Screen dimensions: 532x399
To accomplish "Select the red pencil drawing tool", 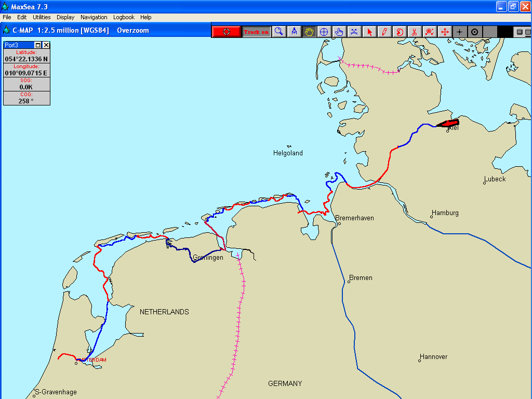I will point(384,32).
